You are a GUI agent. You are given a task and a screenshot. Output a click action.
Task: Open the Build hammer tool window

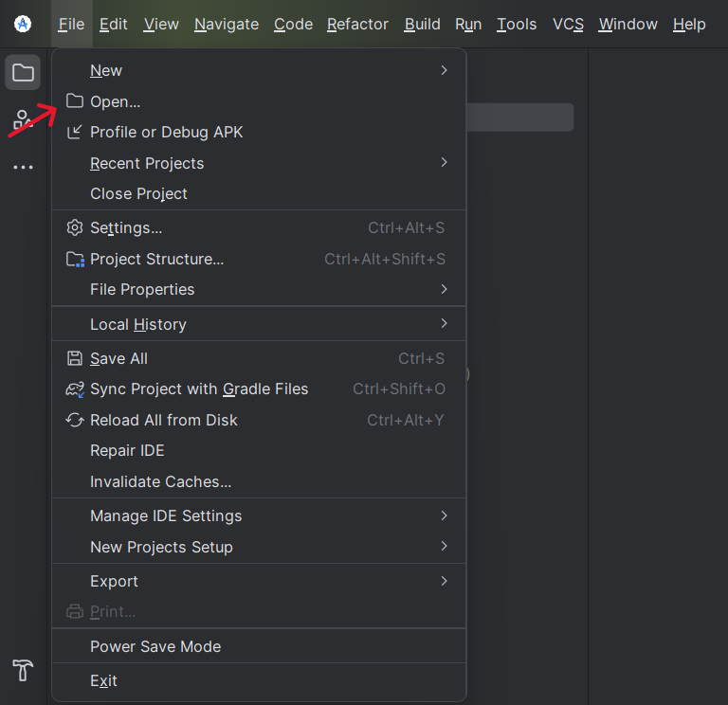(23, 670)
